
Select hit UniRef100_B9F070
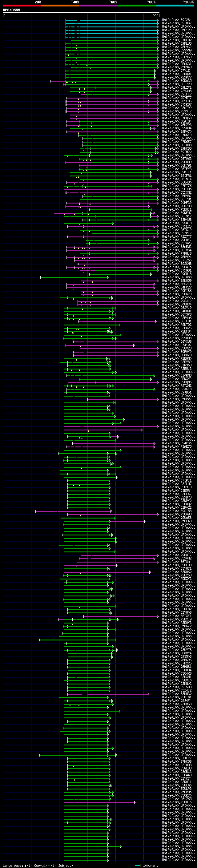(176, 132)
